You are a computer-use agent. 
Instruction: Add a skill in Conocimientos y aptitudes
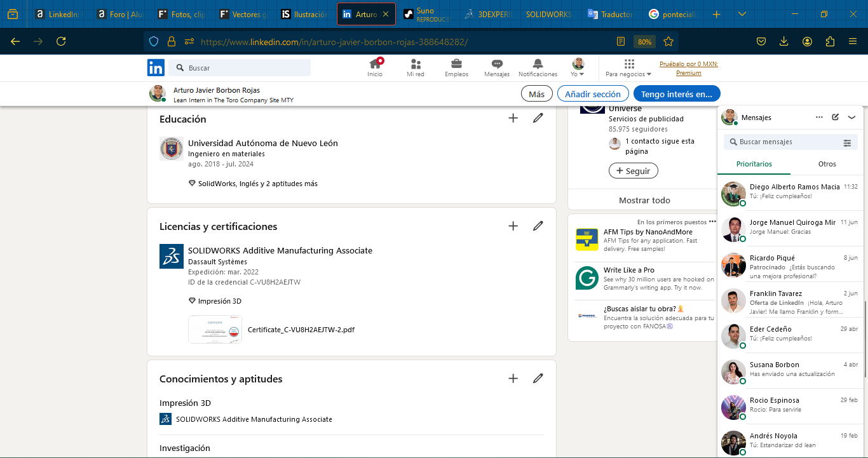(513, 379)
